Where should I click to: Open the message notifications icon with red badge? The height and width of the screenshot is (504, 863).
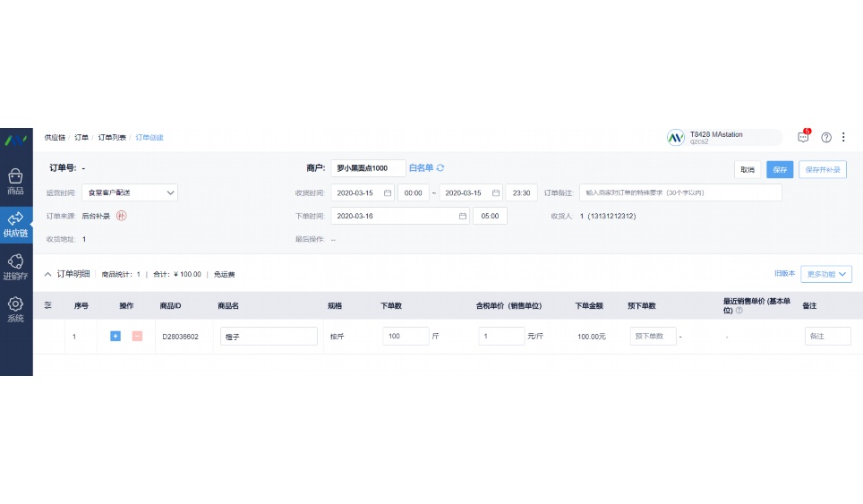pos(803,138)
